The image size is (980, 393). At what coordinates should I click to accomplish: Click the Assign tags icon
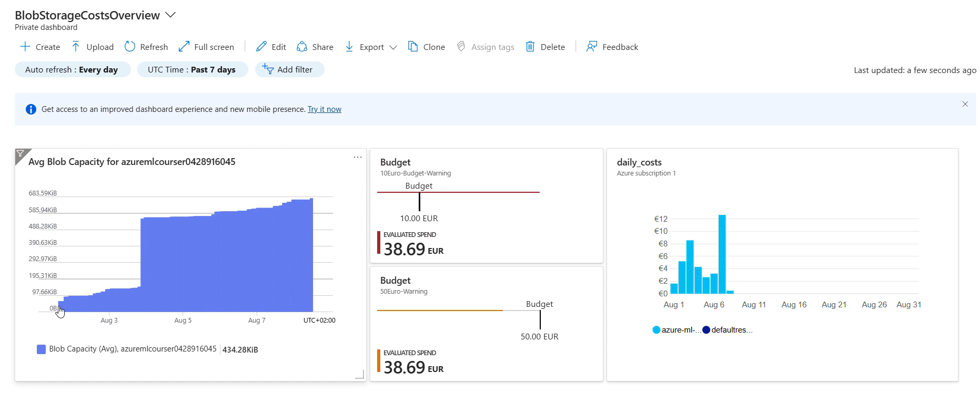point(461,47)
